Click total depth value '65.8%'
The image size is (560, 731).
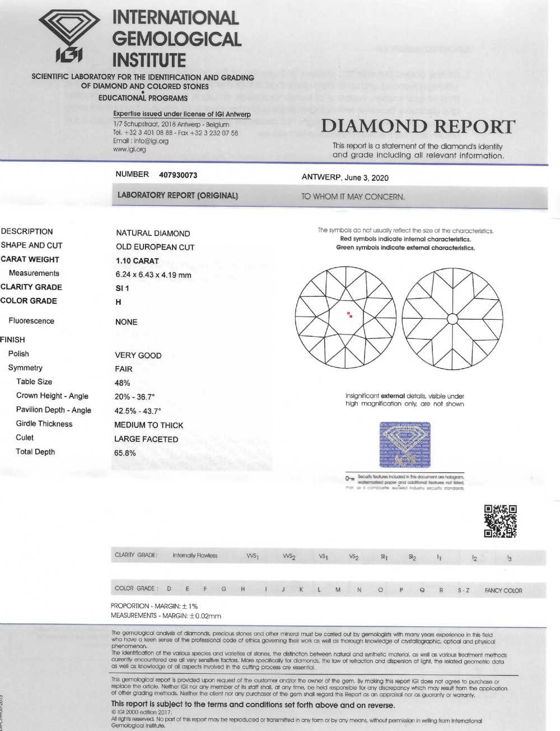125,453
